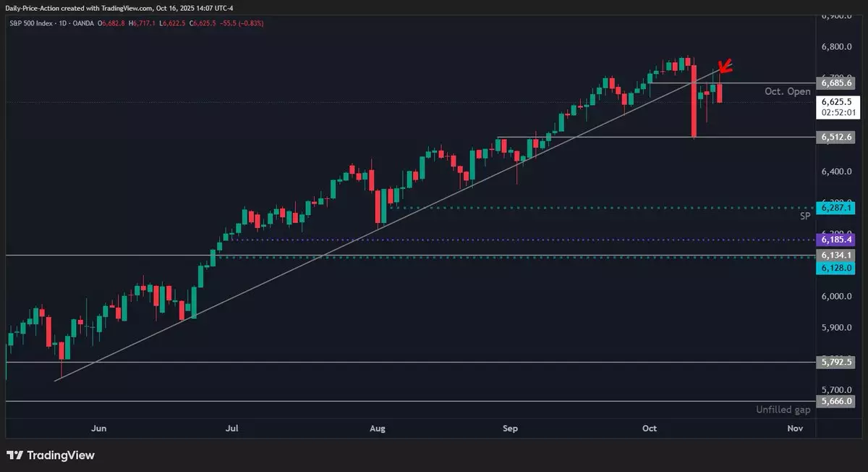Click the "SP" text label

pyautogui.click(x=804, y=216)
